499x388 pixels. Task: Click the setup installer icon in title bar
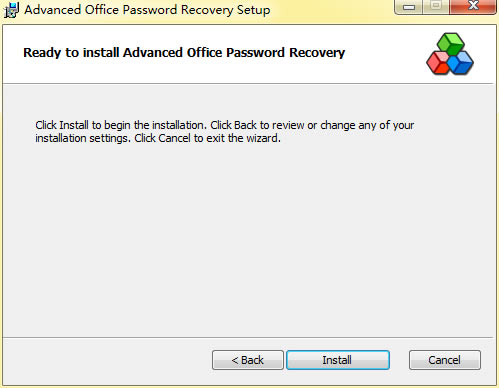point(11,10)
